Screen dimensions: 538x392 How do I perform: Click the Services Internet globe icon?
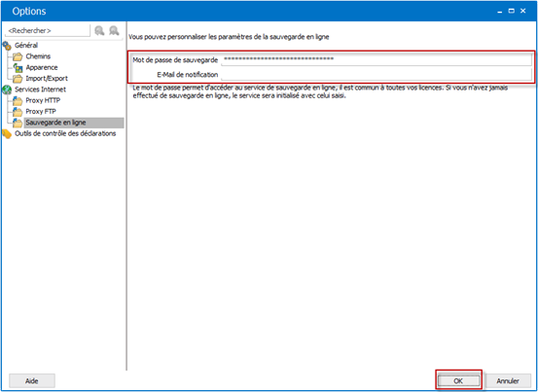pos(7,89)
